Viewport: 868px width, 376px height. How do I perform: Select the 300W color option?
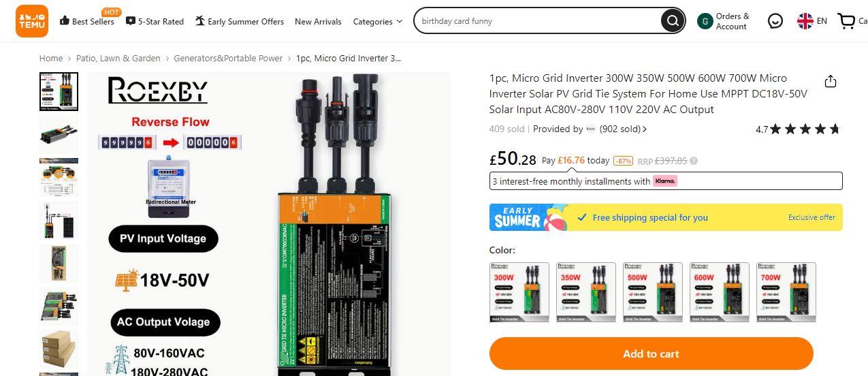click(519, 292)
